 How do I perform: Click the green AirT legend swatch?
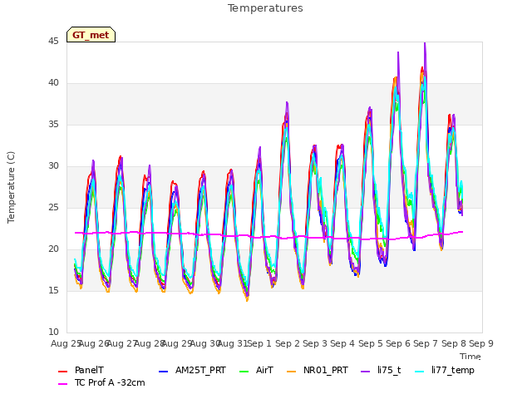click(244, 372)
